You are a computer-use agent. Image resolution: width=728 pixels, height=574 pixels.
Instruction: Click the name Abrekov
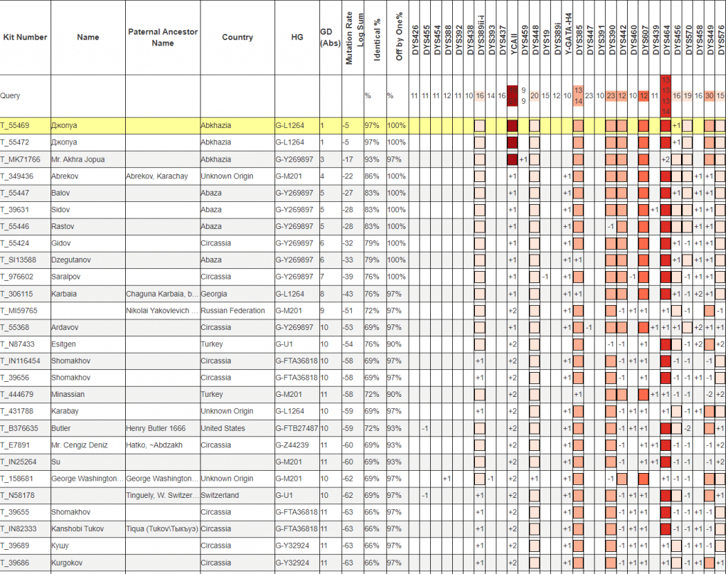[65, 176]
